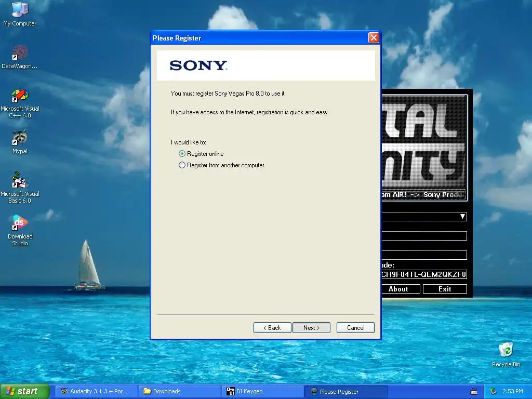This screenshot has height=399, width=532.
Task: Click the Sony logo banner
Action: [265, 65]
